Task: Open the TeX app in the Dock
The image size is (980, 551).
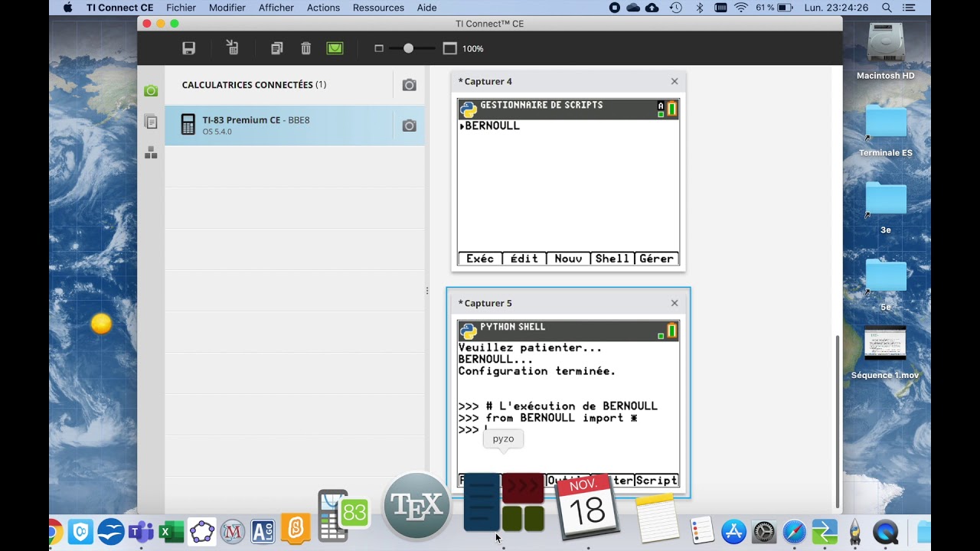Action: 416,506
